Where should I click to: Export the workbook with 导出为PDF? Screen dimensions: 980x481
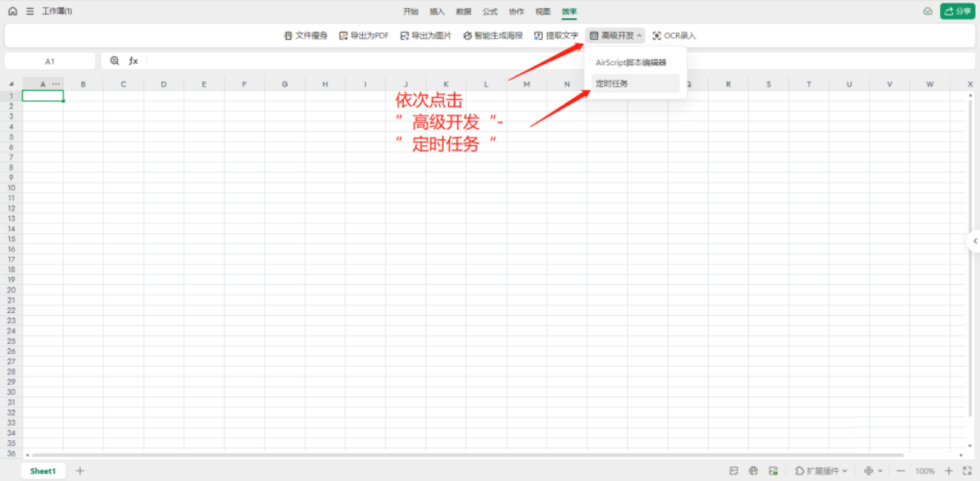(364, 36)
